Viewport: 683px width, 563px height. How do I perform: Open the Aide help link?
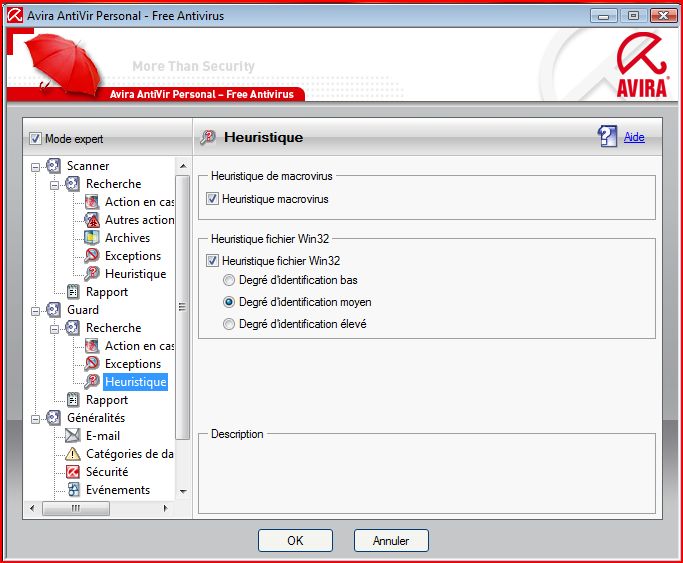click(634, 137)
